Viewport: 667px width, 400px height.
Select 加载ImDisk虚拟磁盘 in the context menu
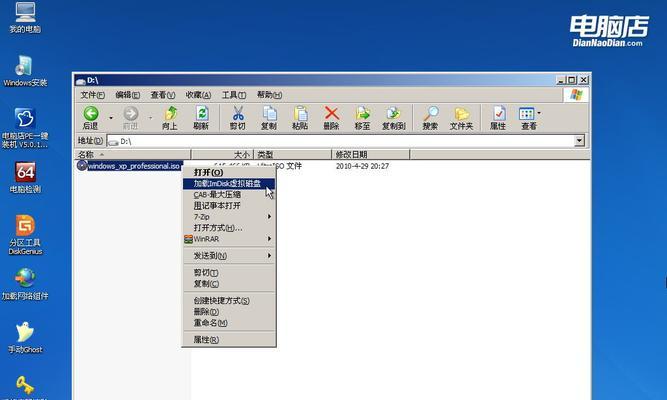tap(227, 184)
